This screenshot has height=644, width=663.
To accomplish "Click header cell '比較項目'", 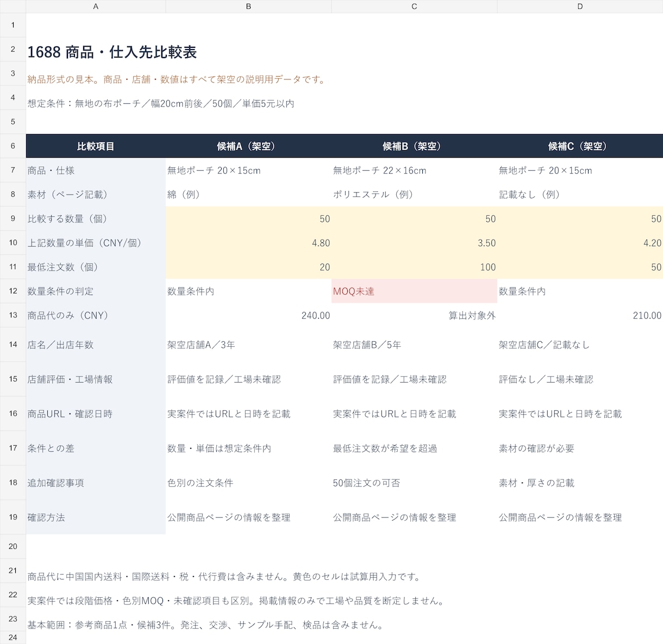I will 96,146.
